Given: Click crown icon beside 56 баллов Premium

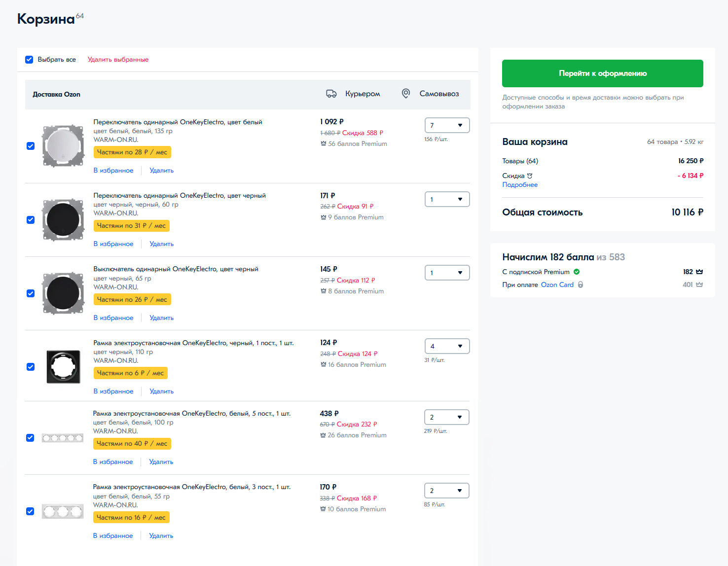Looking at the screenshot, I should (x=324, y=144).
